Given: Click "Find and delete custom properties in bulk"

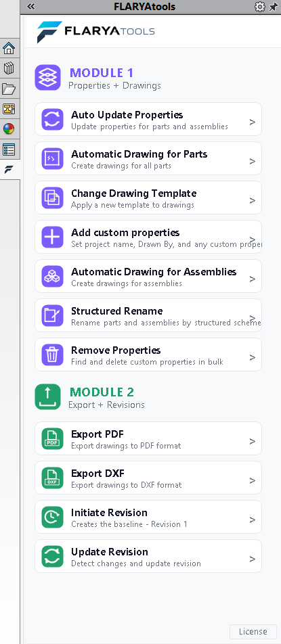Looking at the screenshot, I should (x=147, y=362).
